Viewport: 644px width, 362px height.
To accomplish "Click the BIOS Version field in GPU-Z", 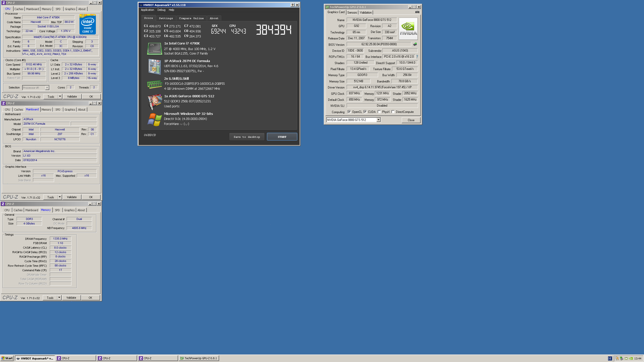I will [x=379, y=44].
